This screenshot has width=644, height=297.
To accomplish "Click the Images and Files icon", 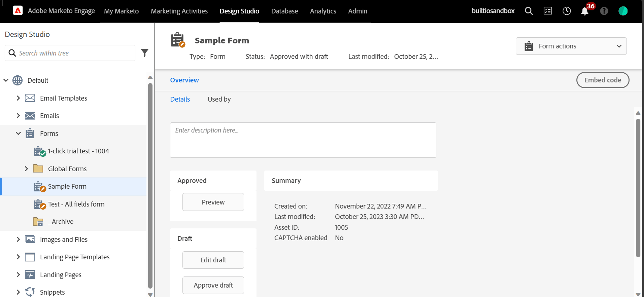I will point(30,239).
